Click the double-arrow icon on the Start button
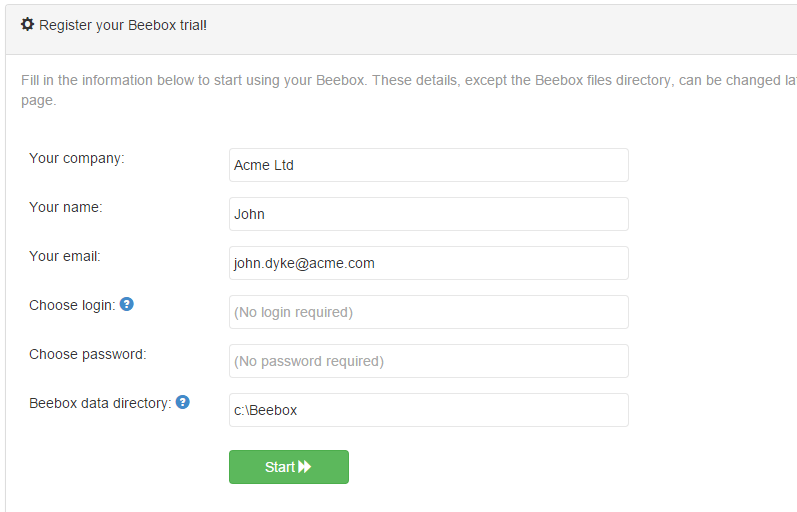Image resolution: width=797 pixels, height=512 pixels. [x=305, y=467]
